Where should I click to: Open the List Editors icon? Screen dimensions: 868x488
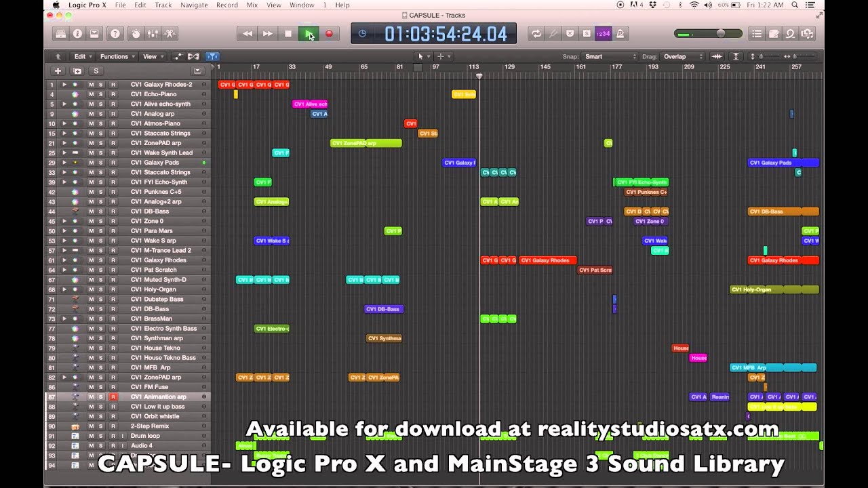click(x=757, y=33)
